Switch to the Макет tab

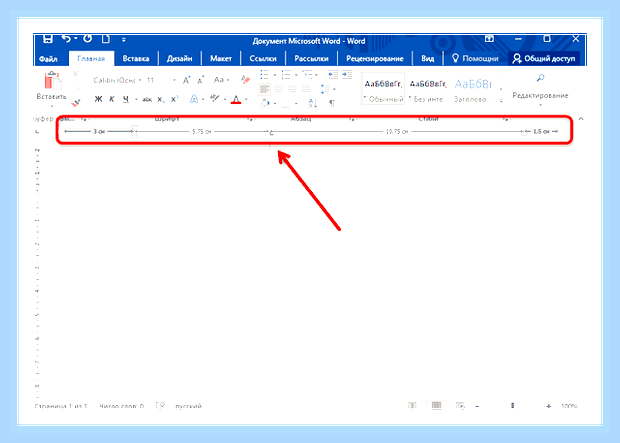point(221,59)
